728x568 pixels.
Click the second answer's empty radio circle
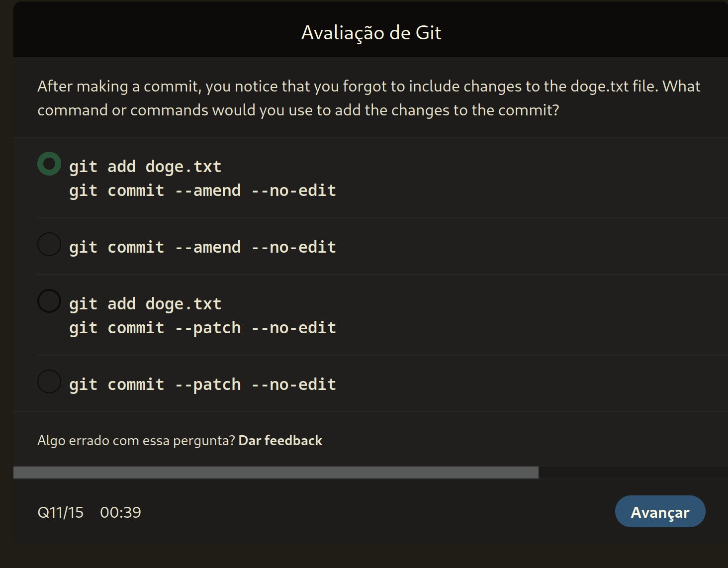[x=49, y=244]
